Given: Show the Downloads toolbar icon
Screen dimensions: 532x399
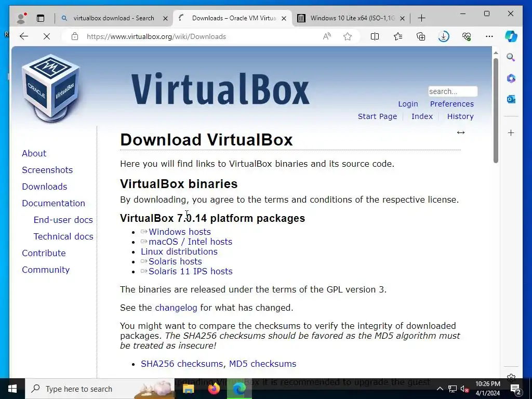Looking at the screenshot, I should pos(444,36).
